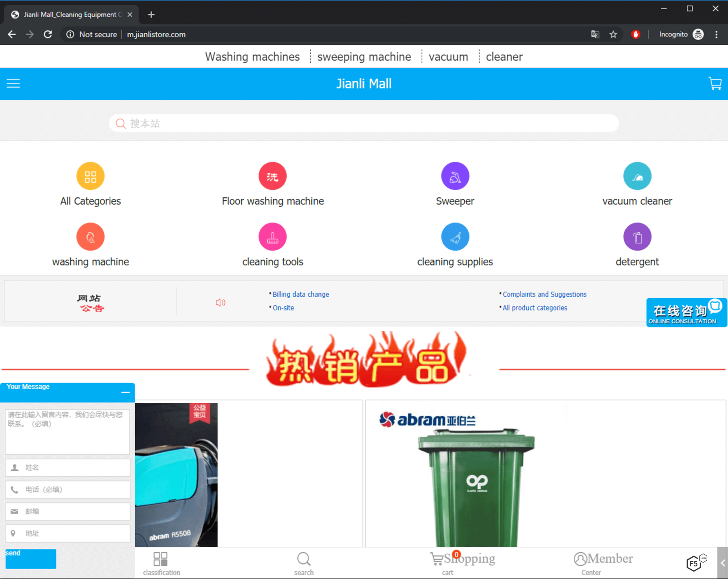Open All Categories orange icon

pos(90,176)
